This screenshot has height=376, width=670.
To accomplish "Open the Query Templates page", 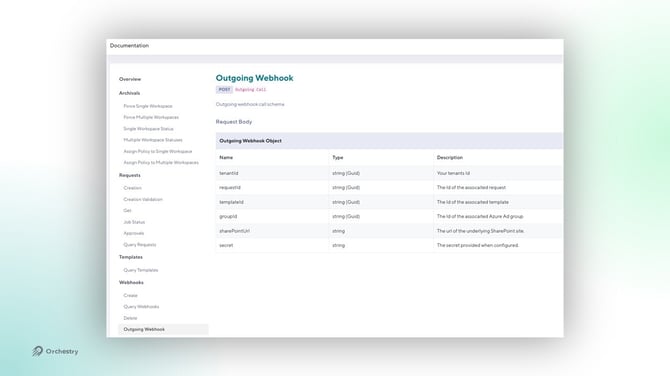I will [141, 270].
